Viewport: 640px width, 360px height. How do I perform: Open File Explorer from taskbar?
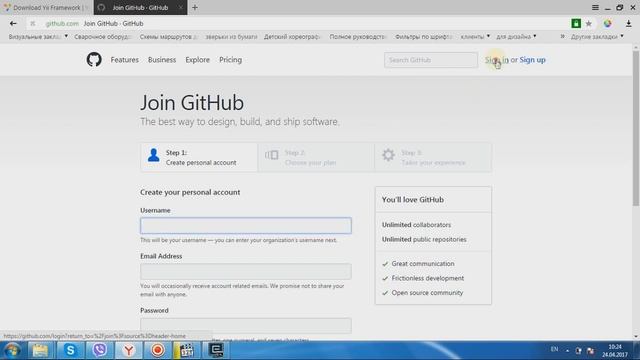40,350
